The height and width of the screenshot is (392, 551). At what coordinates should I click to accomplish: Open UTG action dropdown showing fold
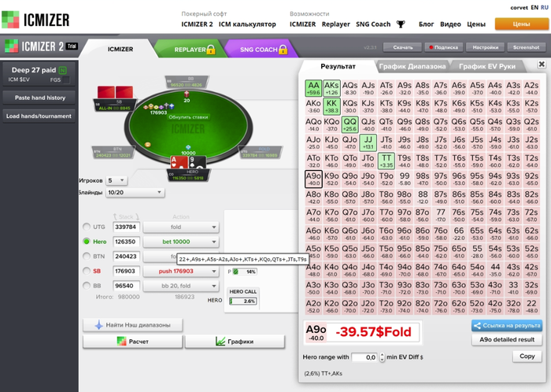(181, 227)
